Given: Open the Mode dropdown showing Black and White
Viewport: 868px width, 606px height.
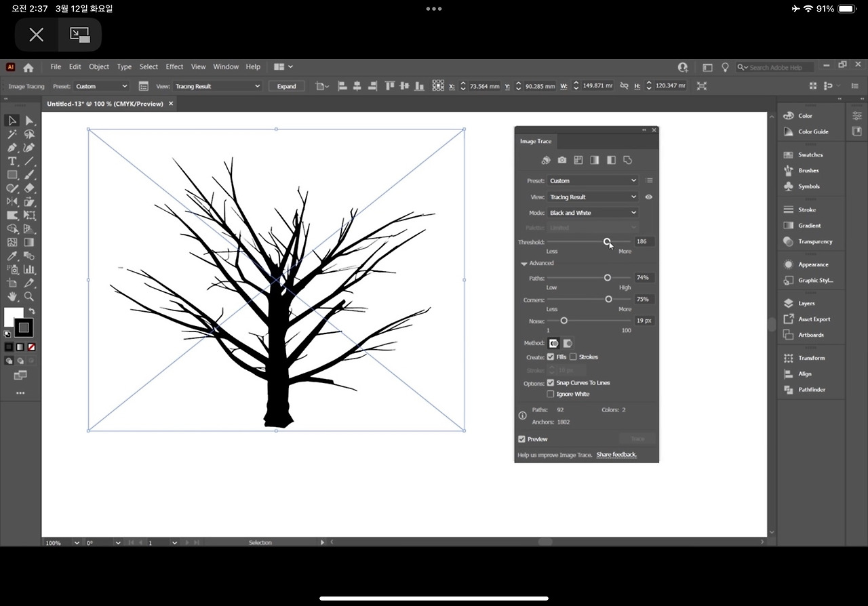Looking at the screenshot, I should (593, 213).
